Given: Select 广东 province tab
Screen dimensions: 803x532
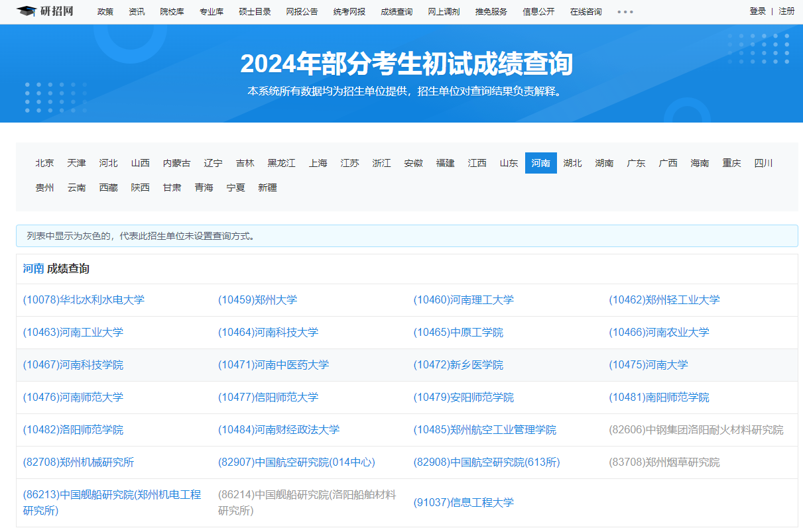Looking at the screenshot, I should 637,163.
